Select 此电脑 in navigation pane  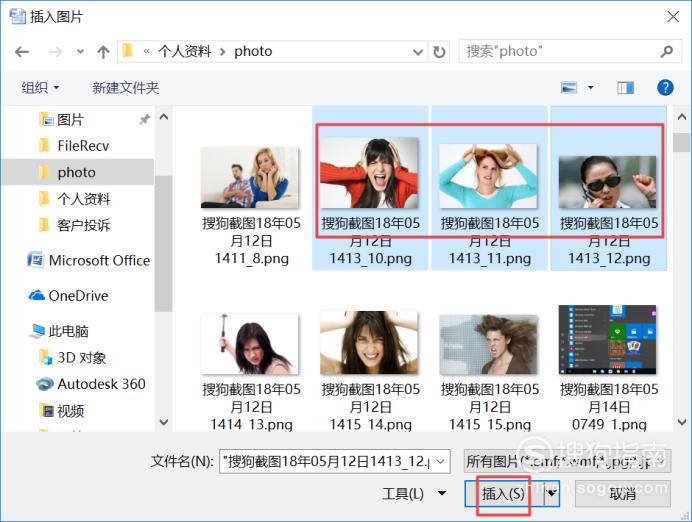point(68,331)
